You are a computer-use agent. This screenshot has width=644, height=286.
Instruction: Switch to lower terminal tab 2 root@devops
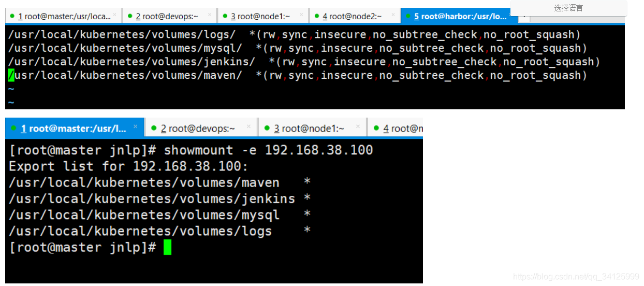tap(201, 128)
